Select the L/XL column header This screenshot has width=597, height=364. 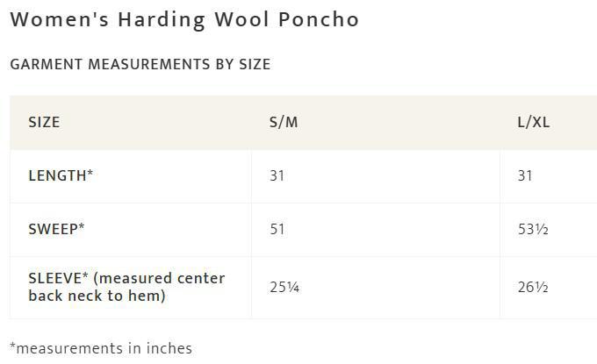[x=533, y=122]
